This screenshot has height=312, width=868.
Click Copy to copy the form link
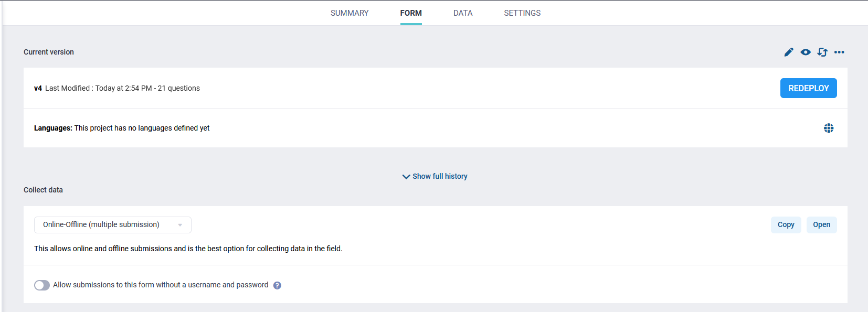(786, 224)
